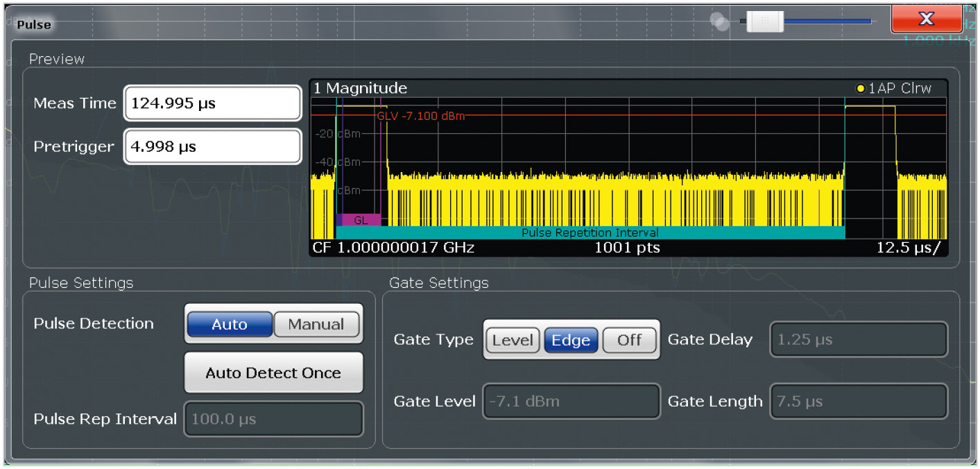980x469 pixels.
Task: Click the transparency slider handle at top
Action: [x=765, y=22]
